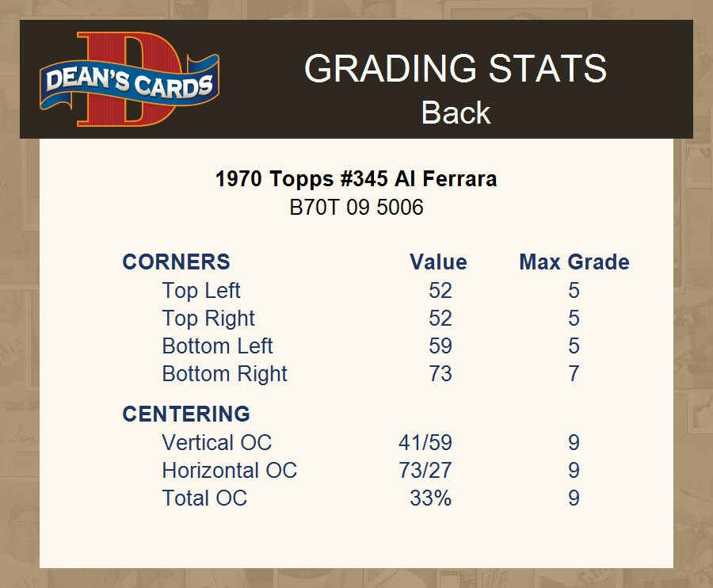Click the 1970 Topps #345 Al Ferrara title
The height and width of the screenshot is (588, 713).
pos(356,179)
